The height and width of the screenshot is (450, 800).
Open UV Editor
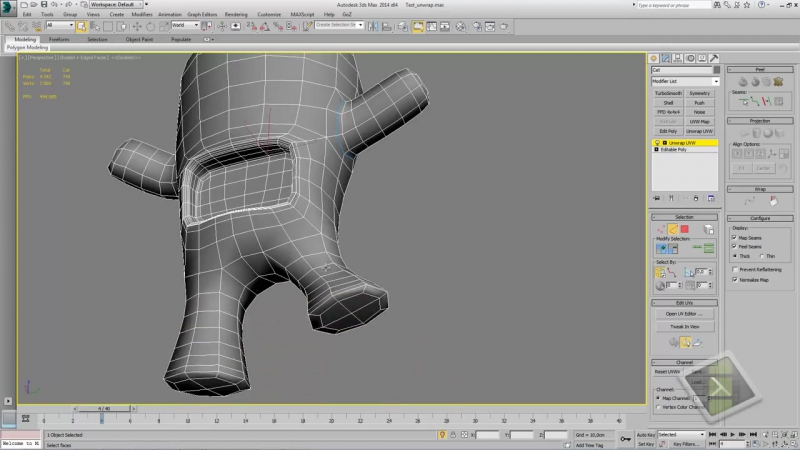click(x=685, y=313)
